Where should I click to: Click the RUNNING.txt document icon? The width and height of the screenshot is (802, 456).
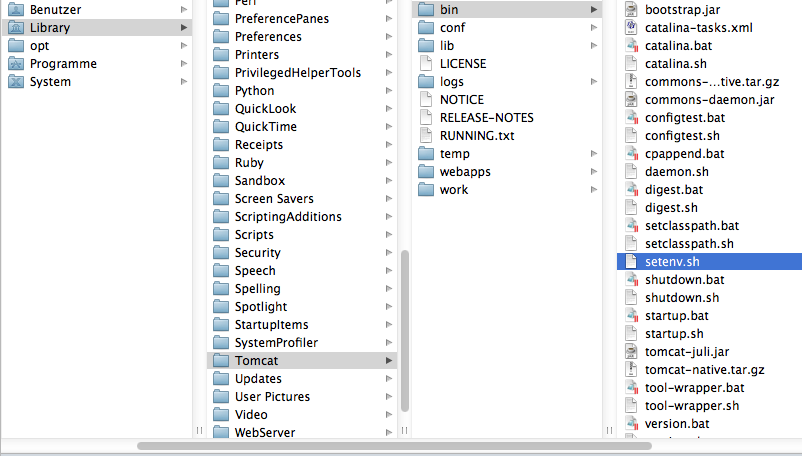tap(425, 136)
